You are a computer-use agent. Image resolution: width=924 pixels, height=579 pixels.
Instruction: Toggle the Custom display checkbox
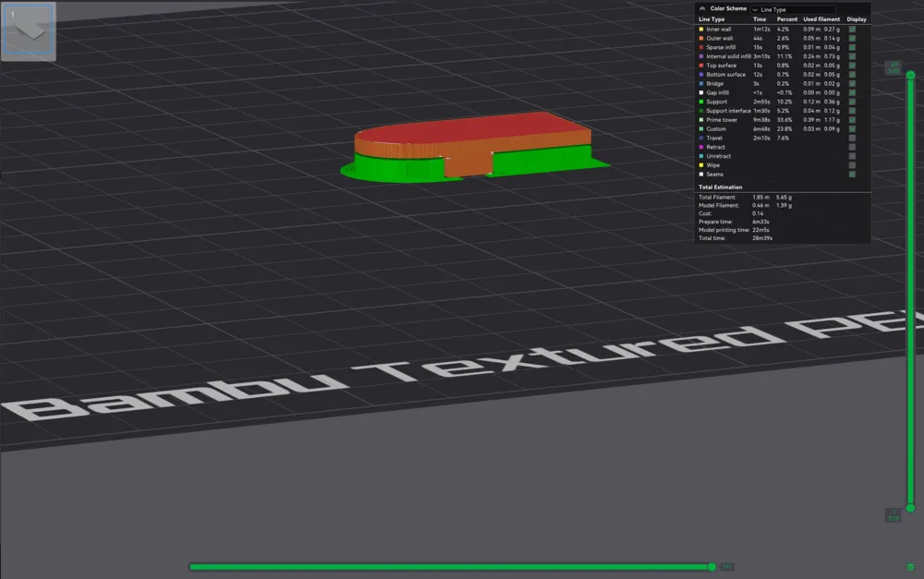[x=852, y=129]
